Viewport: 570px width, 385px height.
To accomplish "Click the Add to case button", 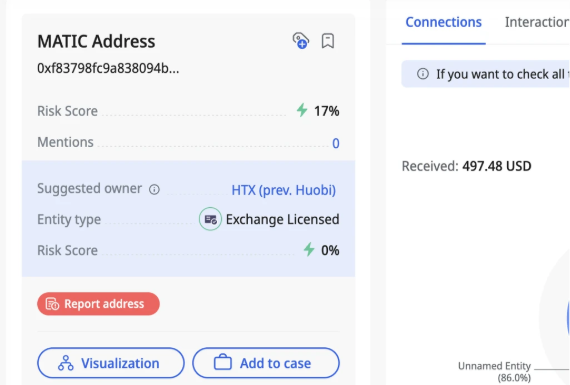I will point(266,363).
